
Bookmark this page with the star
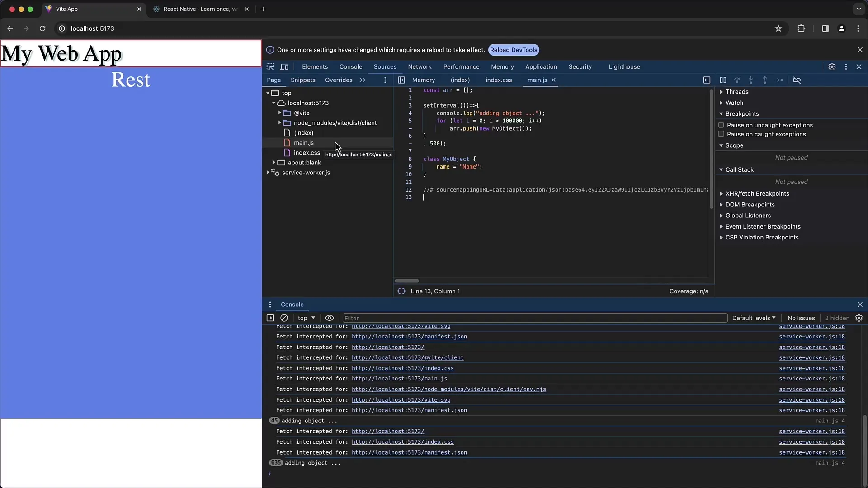(x=778, y=28)
